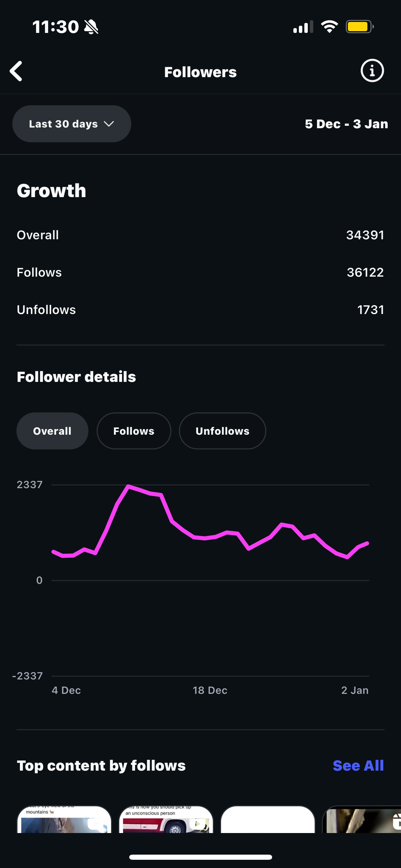Image resolution: width=401 pixels, height=868 pixels.
Task: Tap the 5 Dec - 3 Jan date range
Action: pos(347,124)
